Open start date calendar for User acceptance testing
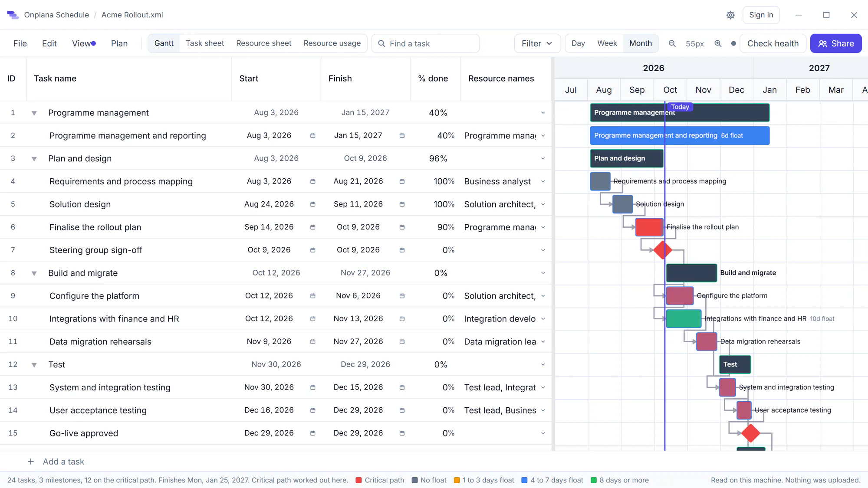This screenshot has height=488, width=868. (x=312, y=410)
